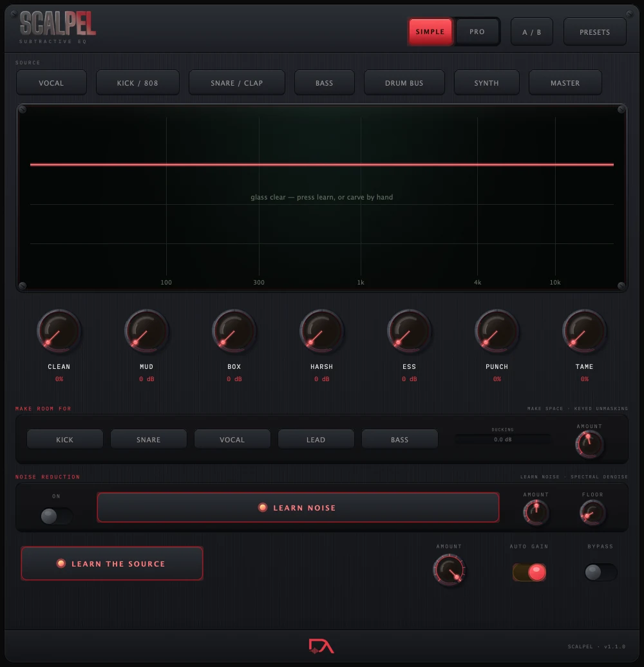Adjust the ESS knob

coord(409,332)
